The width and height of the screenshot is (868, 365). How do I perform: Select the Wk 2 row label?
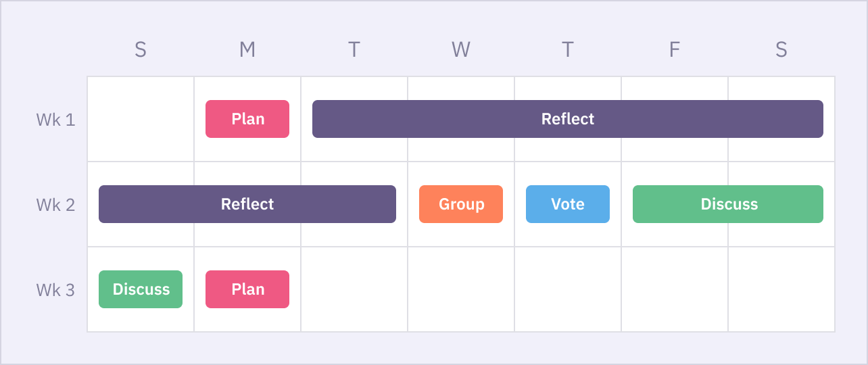[55, 205]
